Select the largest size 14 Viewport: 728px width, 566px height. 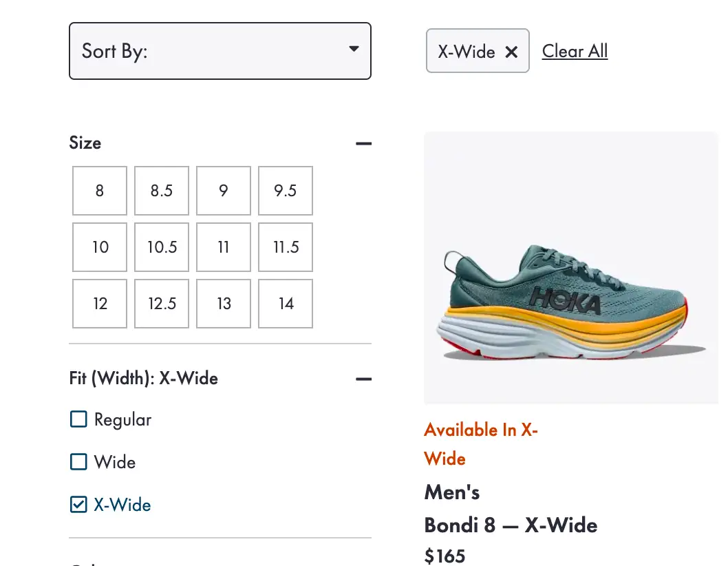[285, 303]
